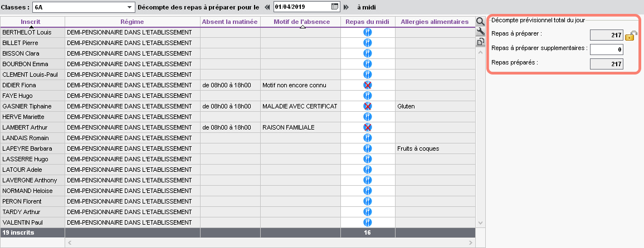Viewport: 644px width, 248px height.
Task: Sort by Absent la matinée column header
Action: coord(230,22)
